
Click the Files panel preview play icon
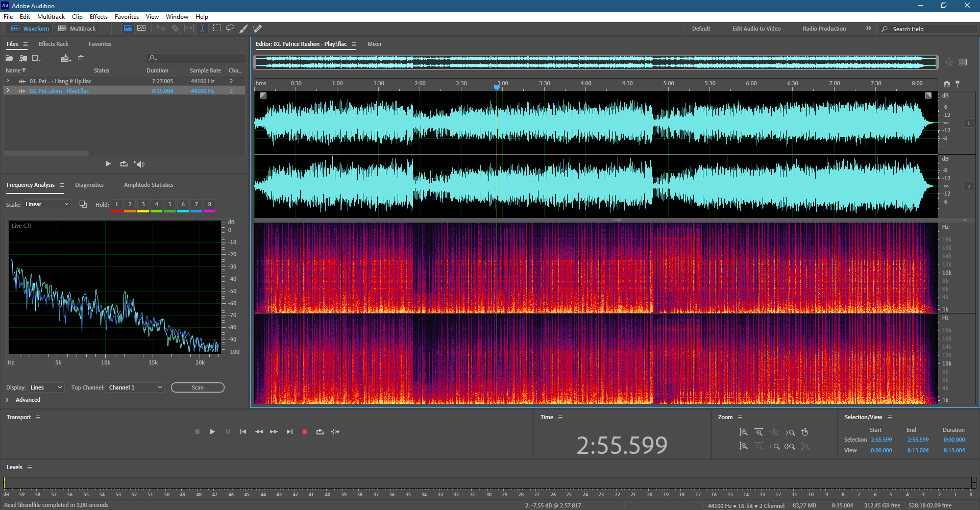pyautogui.click(x=108, y=164)
